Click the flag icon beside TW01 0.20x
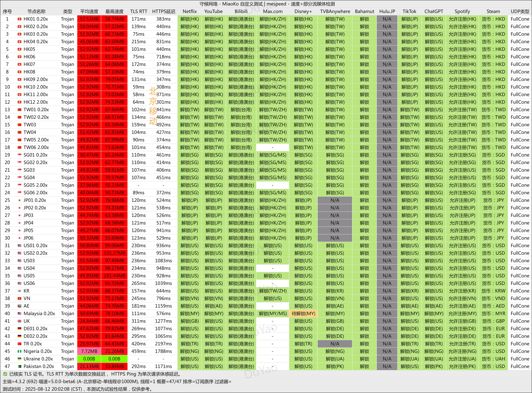Screen dimensions: 532x393 tap(20, 110)
